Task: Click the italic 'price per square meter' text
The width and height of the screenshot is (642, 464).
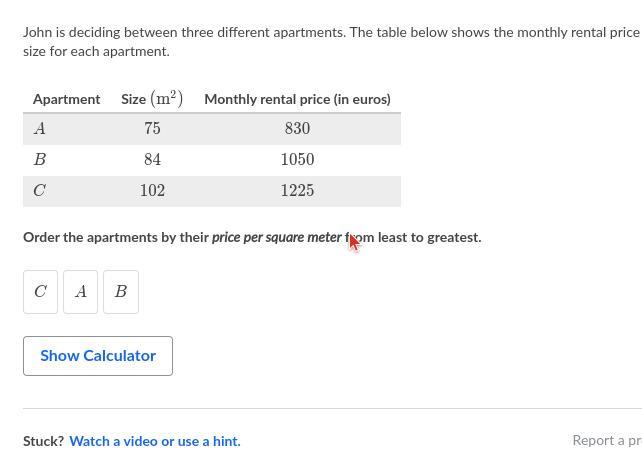Action: coord(276,238)
